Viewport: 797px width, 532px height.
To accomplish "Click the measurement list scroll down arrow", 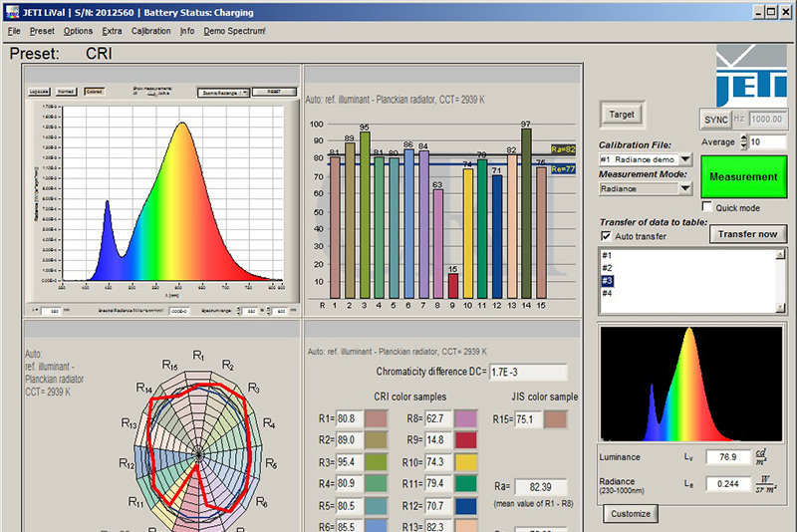I will coord(781,308).
